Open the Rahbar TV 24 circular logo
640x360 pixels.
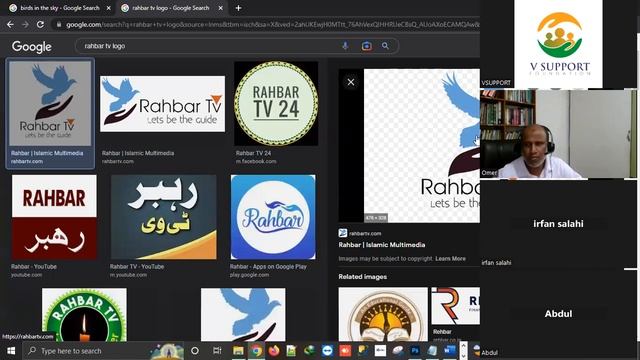pos(276,103)
